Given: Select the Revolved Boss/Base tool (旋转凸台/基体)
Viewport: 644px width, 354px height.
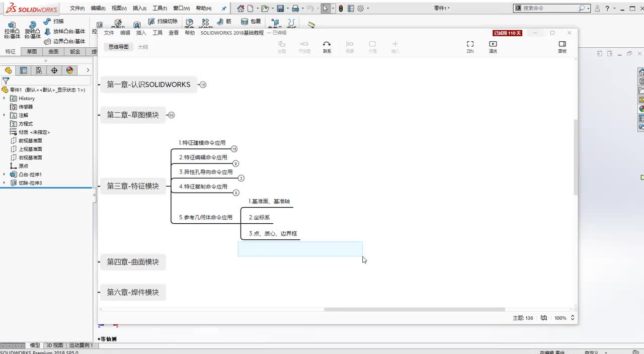Looking at the screenshot, I should click(33, 30).
